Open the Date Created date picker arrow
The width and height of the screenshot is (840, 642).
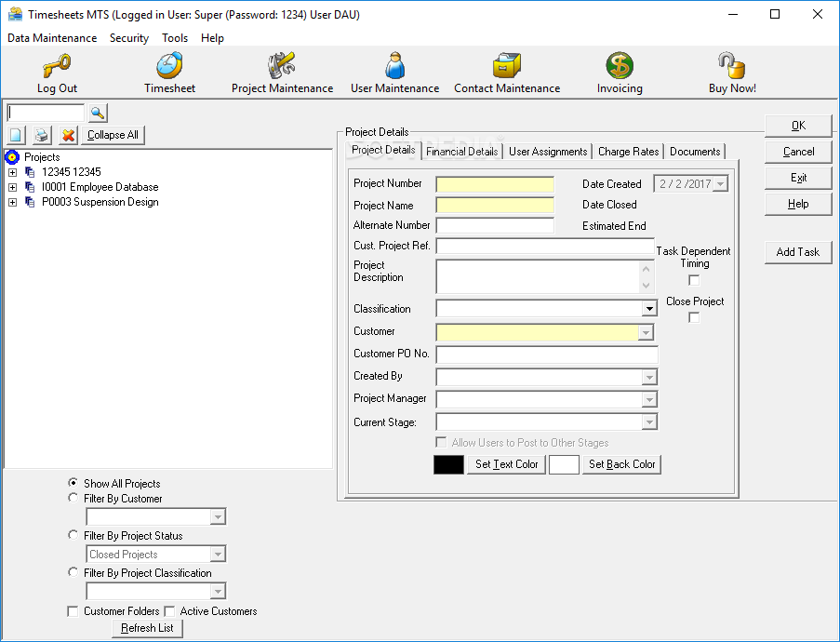tap(721, 184)
